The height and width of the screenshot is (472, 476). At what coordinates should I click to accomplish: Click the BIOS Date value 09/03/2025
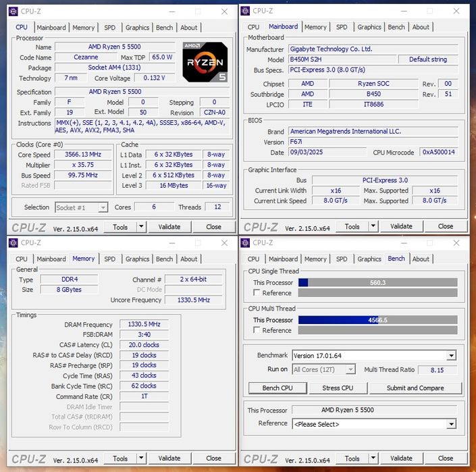(x=327, y=152)
